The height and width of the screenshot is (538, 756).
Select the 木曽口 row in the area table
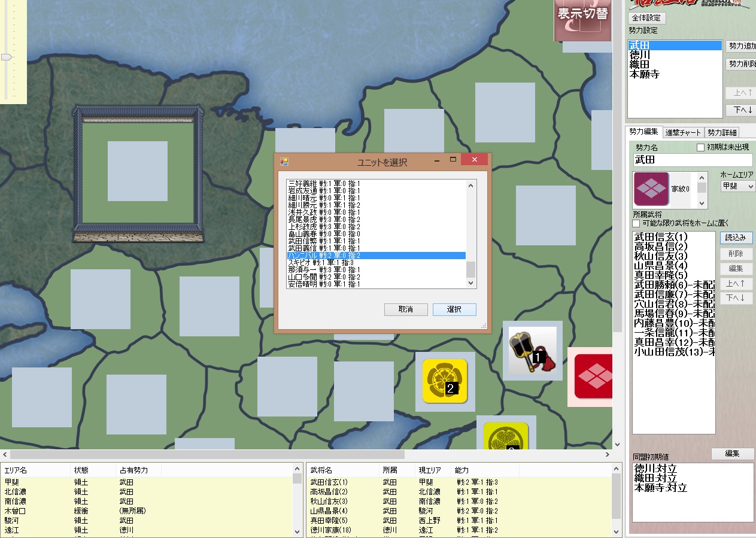[x=147, y=511]
